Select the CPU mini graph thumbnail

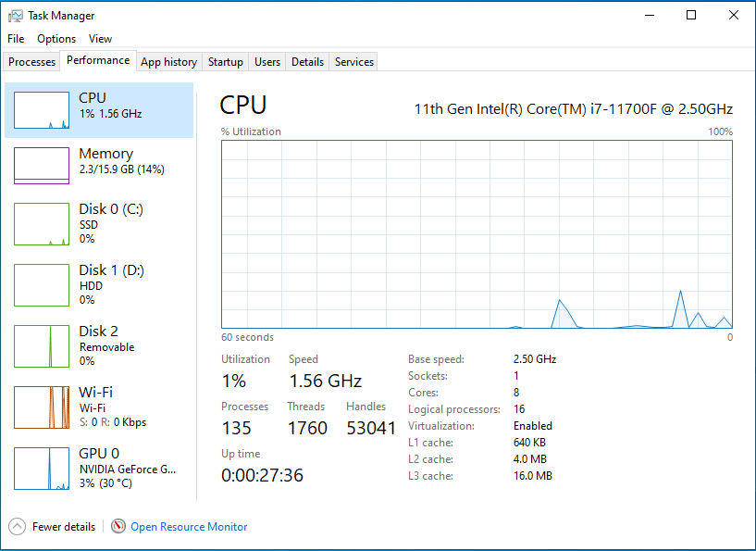tap(42, 110)
